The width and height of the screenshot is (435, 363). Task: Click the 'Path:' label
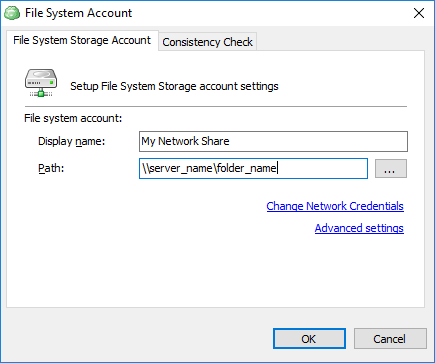pos(51,168)
